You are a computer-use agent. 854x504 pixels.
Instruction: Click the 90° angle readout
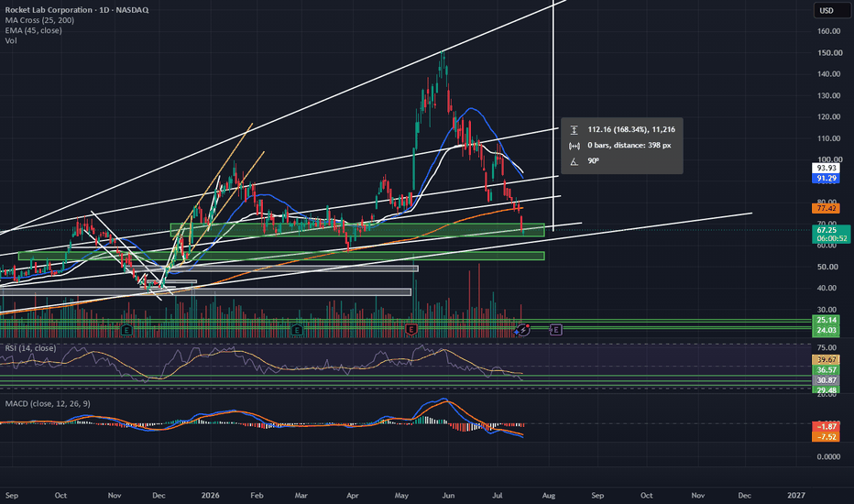coord(593,161)
